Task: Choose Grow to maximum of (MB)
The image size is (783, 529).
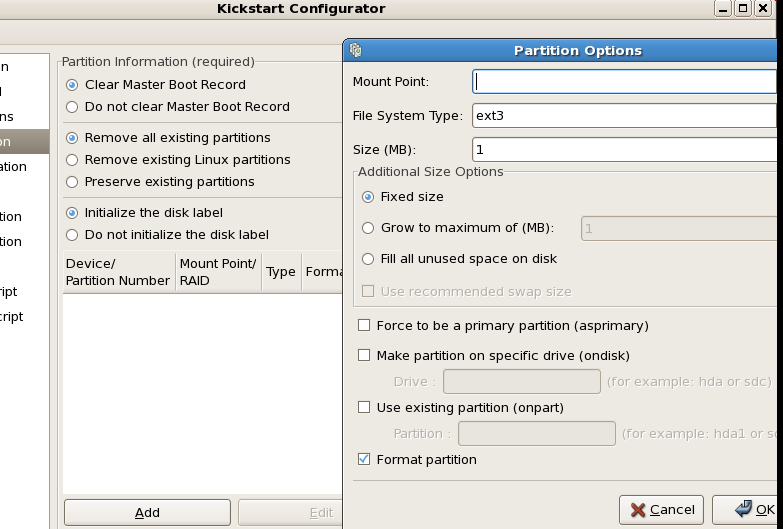Action: point(368,228)
